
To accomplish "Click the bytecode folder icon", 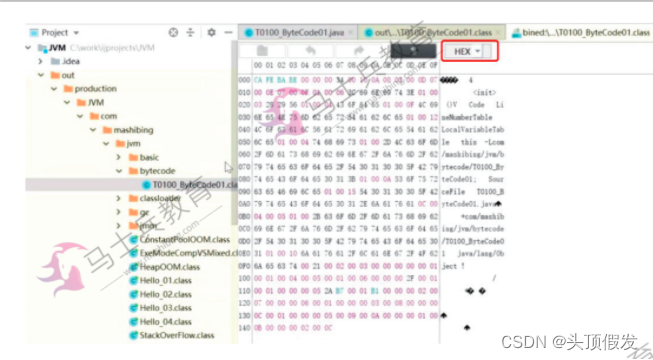I will [x=133, y=171].
